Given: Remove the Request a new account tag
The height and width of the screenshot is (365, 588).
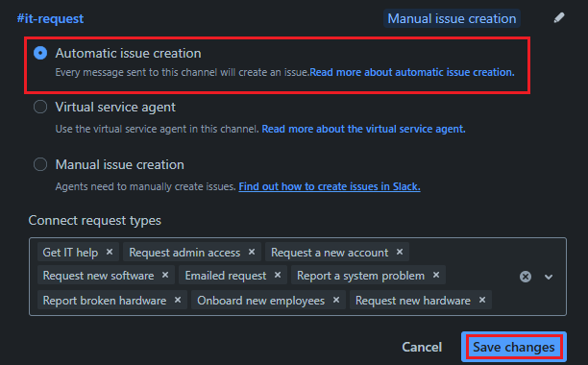Looking at the screenshot, I should pos(400,252).
